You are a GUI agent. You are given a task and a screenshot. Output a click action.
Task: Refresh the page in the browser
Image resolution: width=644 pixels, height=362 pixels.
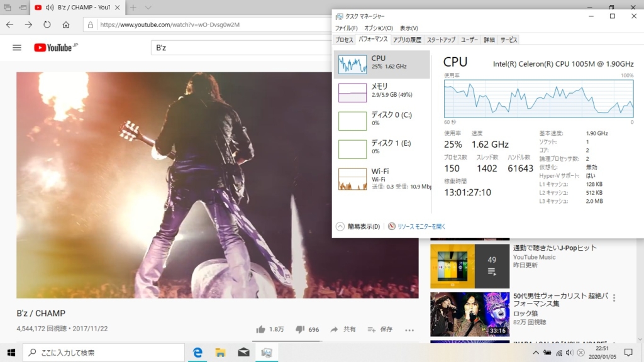tap(47, 25)
